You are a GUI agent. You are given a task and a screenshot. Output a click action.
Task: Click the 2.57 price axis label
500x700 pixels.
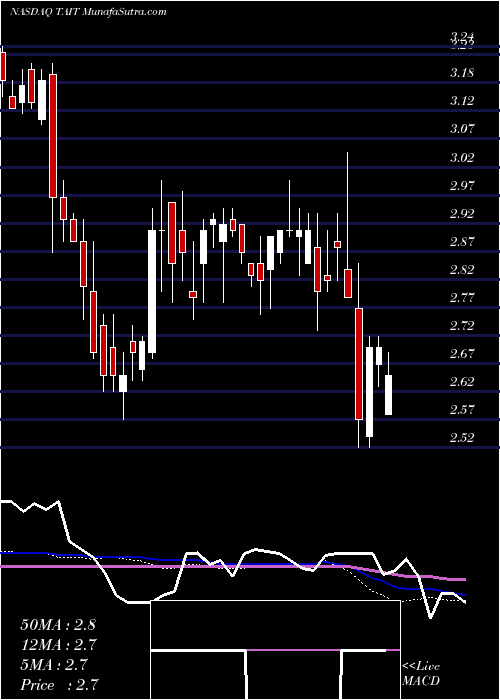pyautogui.click(x=462, y=410)
